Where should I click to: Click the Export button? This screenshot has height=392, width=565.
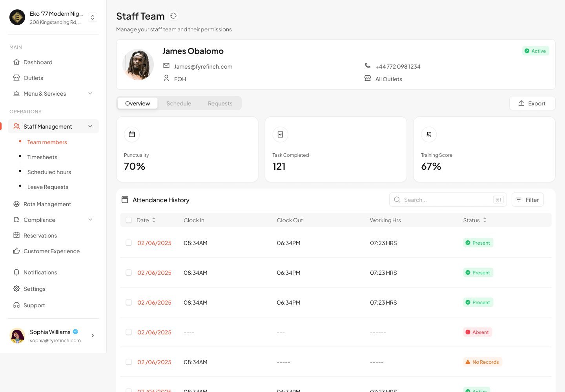pyautogui.click(x=532, y=103)
